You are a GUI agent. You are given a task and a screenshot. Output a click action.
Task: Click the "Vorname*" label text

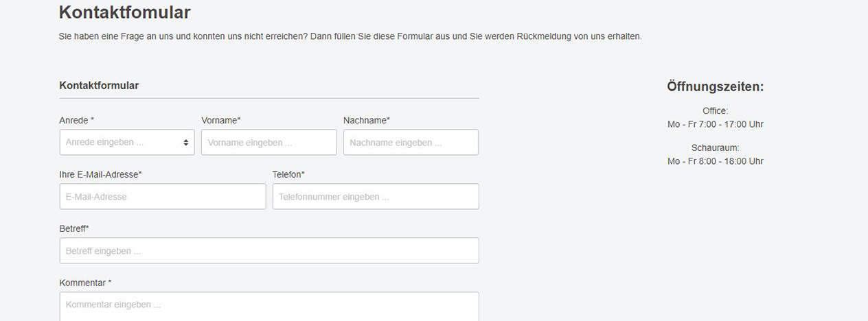click(x=221, y=120)
